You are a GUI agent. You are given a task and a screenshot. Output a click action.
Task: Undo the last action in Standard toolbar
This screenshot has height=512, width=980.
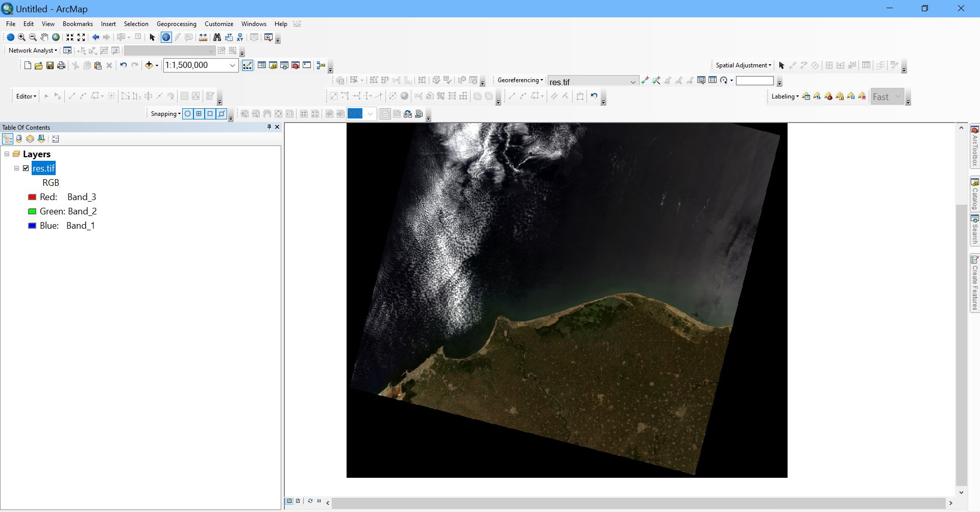tap(123, 65)
